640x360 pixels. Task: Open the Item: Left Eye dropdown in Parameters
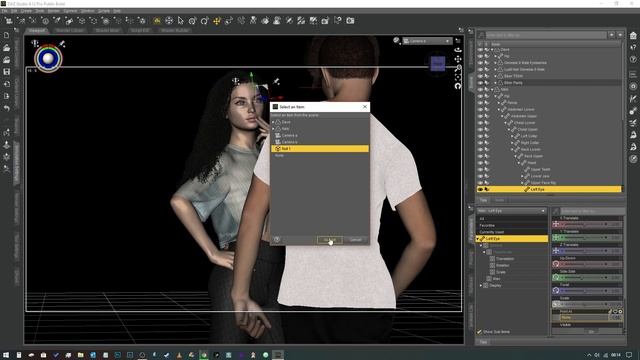click(511, 211)
